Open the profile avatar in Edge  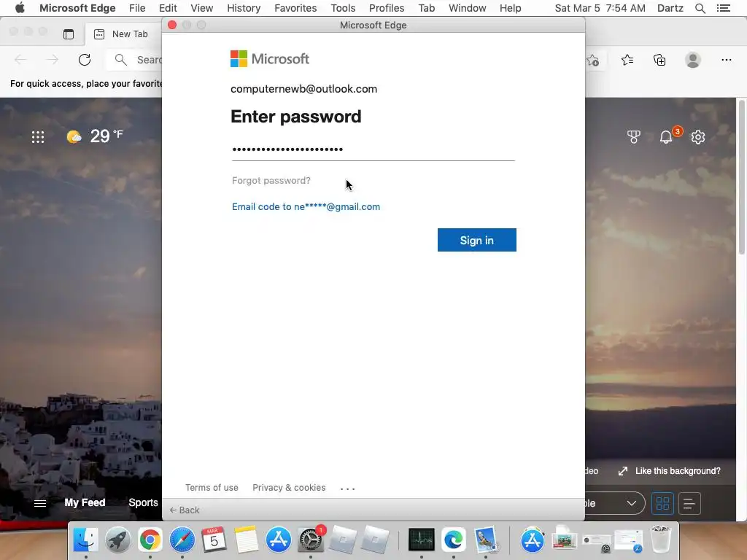point(693,60)
